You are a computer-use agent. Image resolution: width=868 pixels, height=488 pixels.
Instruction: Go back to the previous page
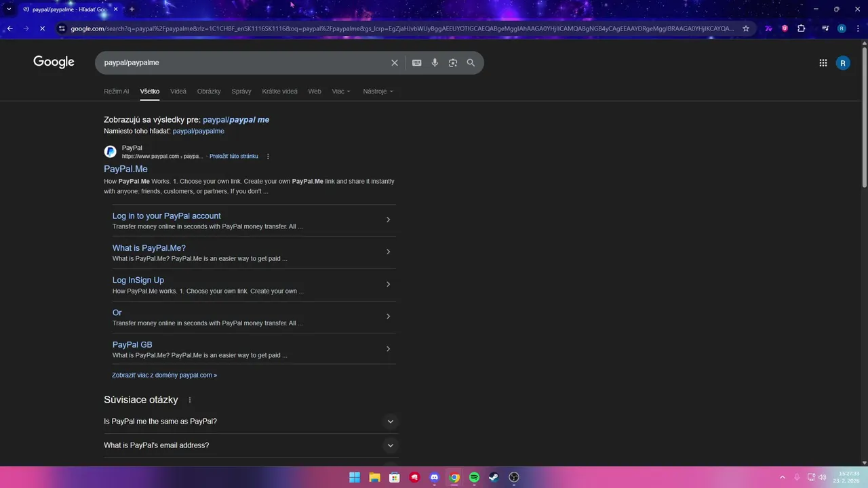pyautogui.click(x=9, y=28)
